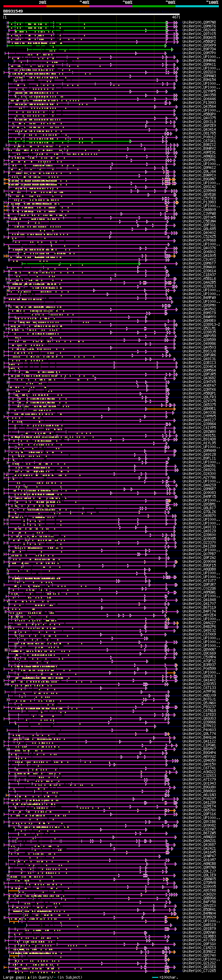Select the UniRef100_Q06802 label

[199, 252]
